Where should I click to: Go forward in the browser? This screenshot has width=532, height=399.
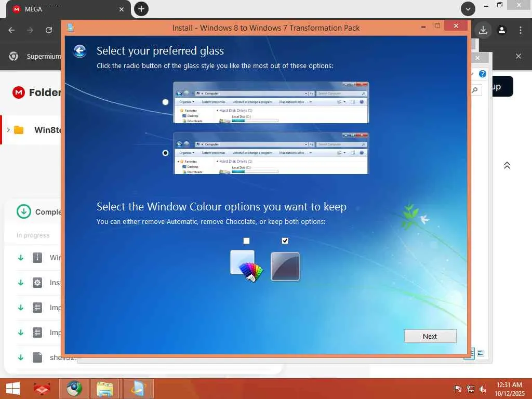point(30,30)
